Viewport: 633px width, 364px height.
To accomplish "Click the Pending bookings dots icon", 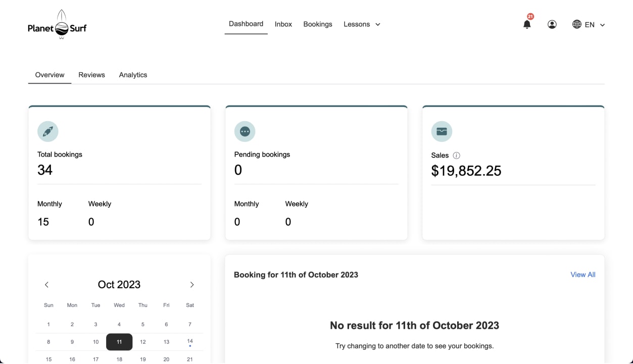I will tap(245, 131).
